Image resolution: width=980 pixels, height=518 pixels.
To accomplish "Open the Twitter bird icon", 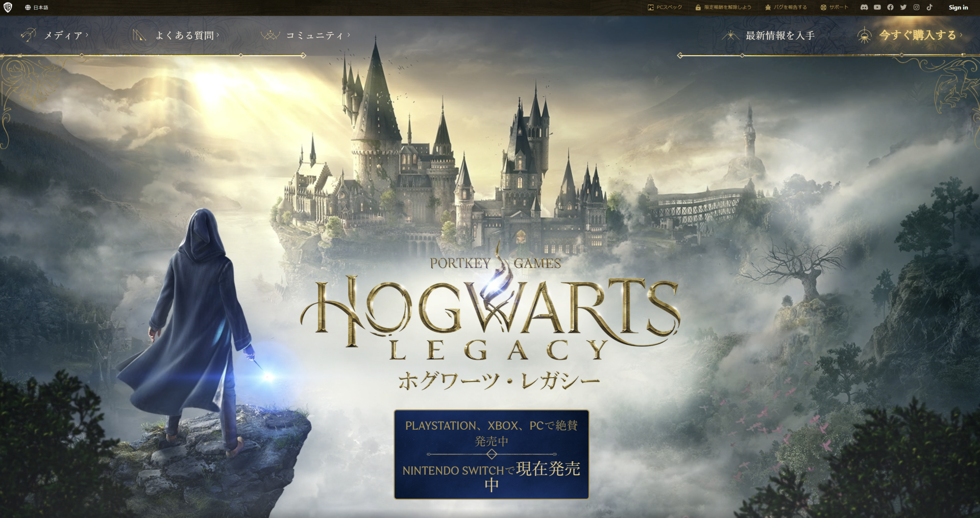I will [x=903, y=8].
